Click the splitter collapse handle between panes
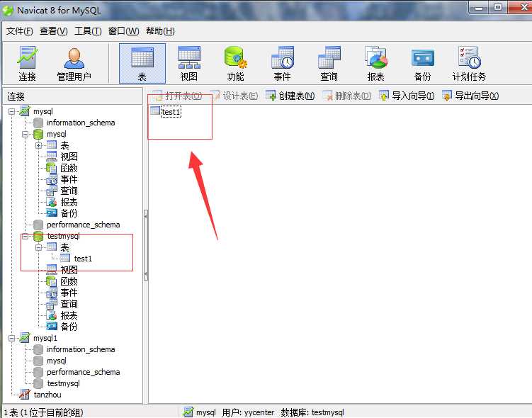This screenshot has height=418, width=532. click(x=146, y=245)
